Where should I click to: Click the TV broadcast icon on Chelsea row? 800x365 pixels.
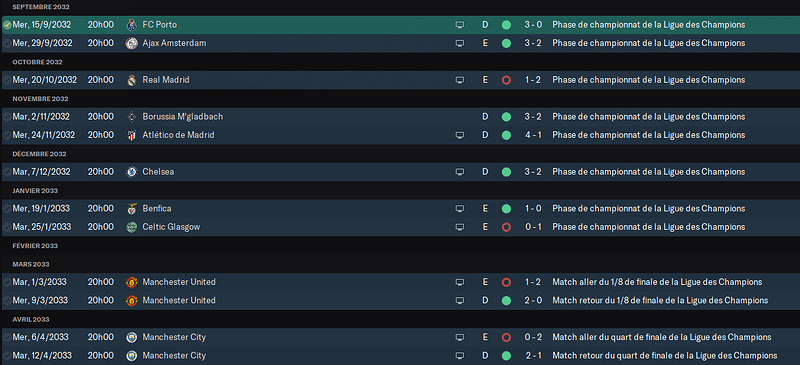coord(460,172)
